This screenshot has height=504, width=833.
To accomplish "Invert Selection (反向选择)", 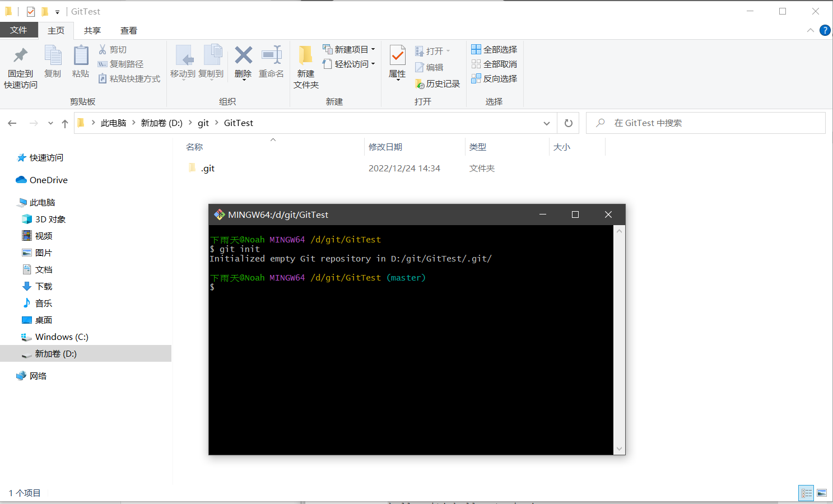I will pos(494,79).
